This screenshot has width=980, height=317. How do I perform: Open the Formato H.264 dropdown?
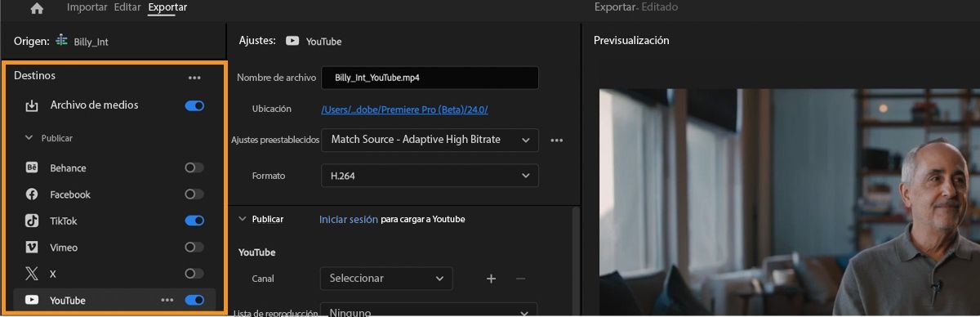pyautogui.click(x=430, y=176)
